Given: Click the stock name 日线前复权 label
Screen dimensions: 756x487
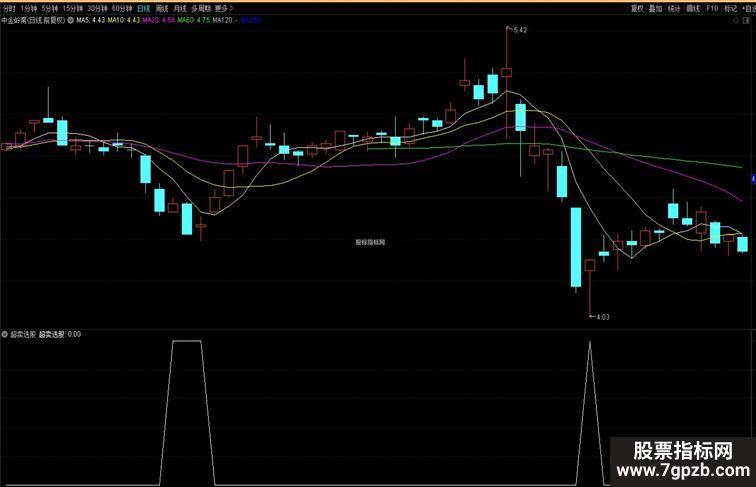Looking at the screenshot, I should 33,21.
